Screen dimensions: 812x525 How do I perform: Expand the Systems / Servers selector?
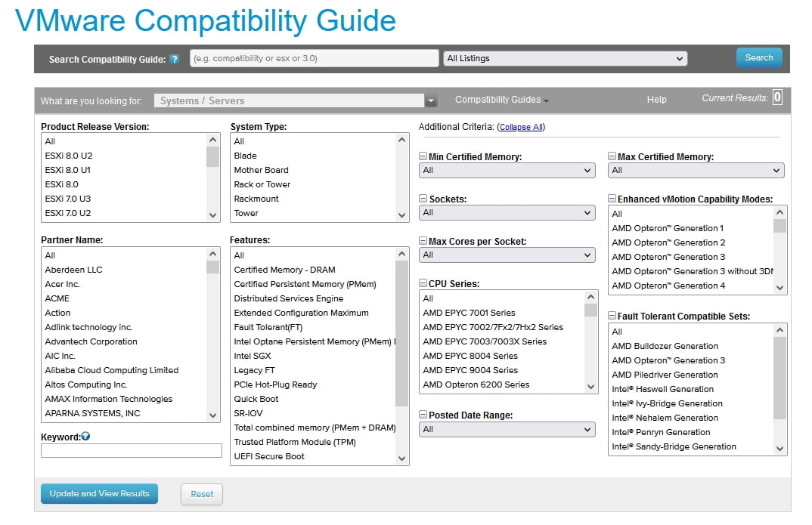coord(431,99)
